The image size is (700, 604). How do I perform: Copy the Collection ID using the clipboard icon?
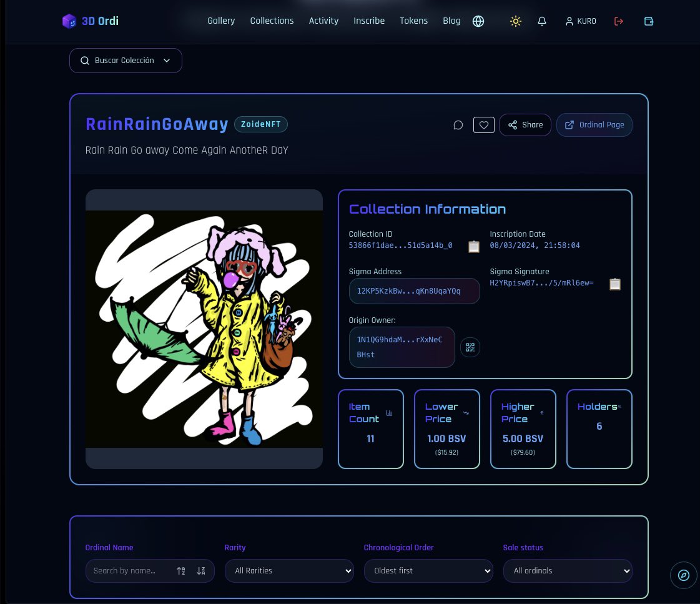474,247
